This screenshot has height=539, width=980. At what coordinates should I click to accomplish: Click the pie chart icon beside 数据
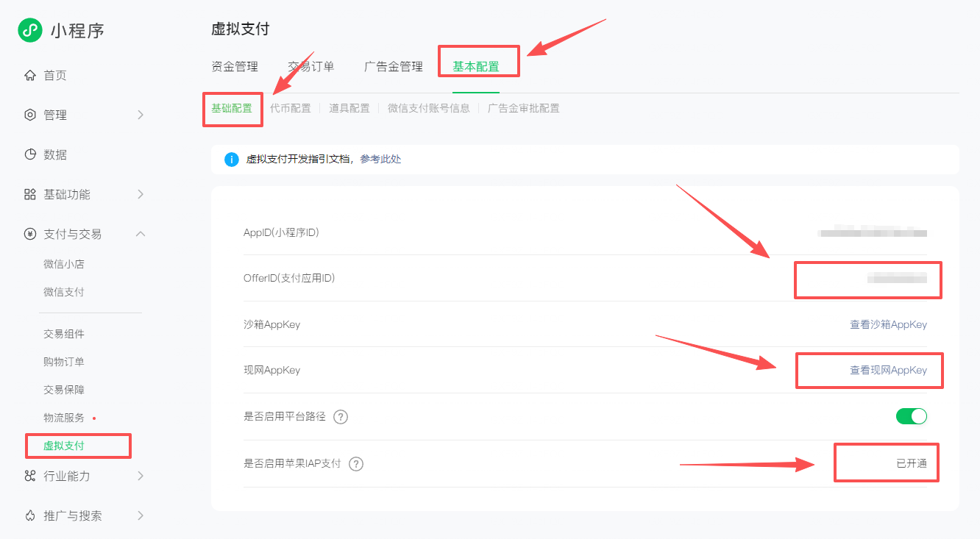click(30, 154)
